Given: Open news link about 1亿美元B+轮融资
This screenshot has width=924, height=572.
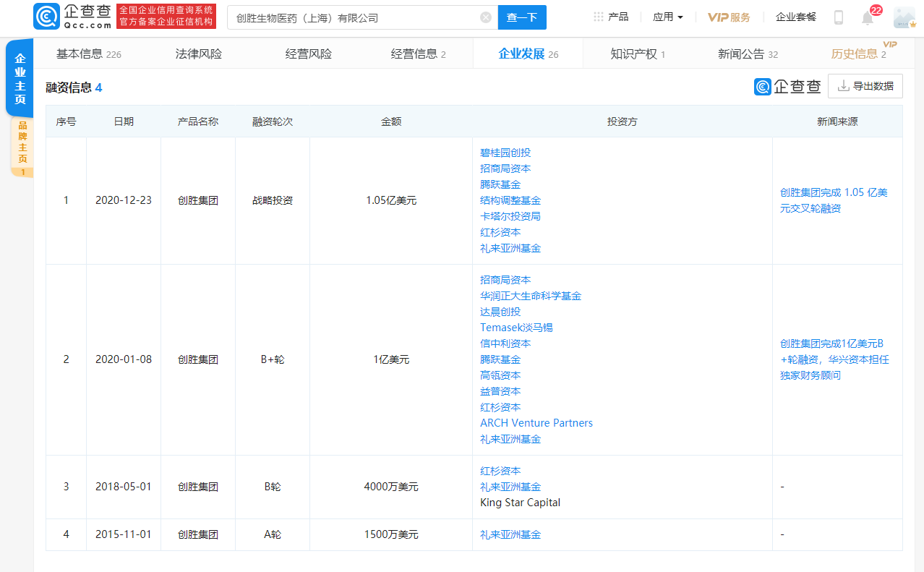Looking at the screenshot, I should tap(834, 359).
